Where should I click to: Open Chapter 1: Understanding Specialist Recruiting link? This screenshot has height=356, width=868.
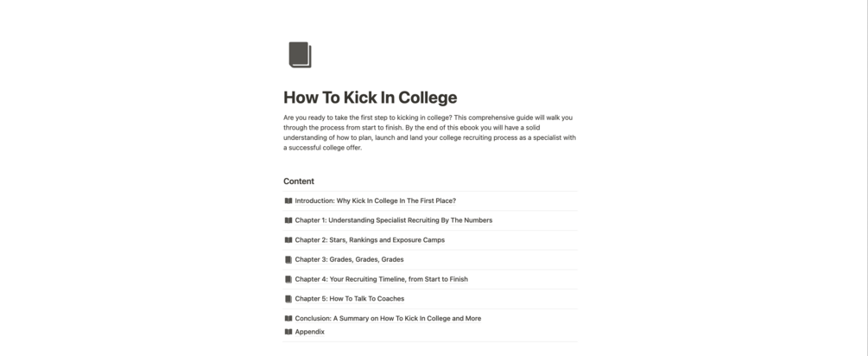(x=393, y=220)
